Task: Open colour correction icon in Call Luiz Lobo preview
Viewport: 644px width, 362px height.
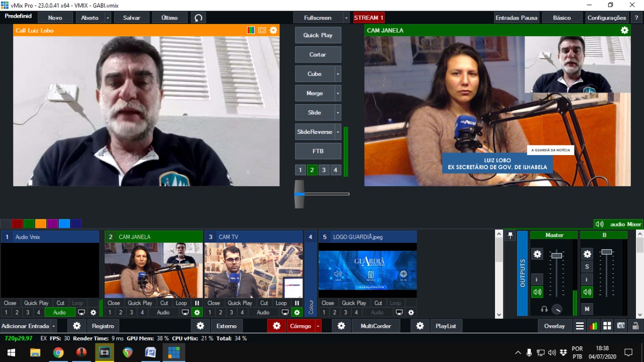Action: [x=251, y=30]
